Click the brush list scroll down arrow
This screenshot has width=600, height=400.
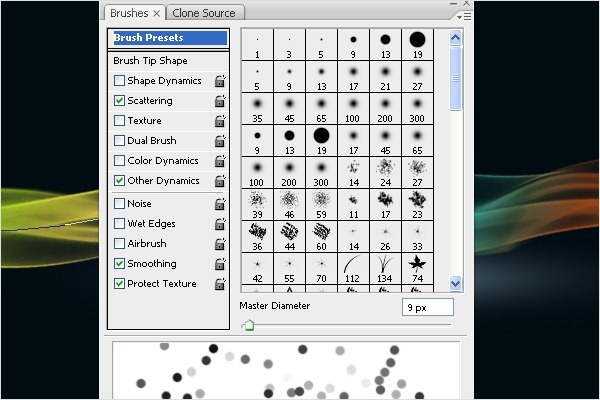(455, 284)
